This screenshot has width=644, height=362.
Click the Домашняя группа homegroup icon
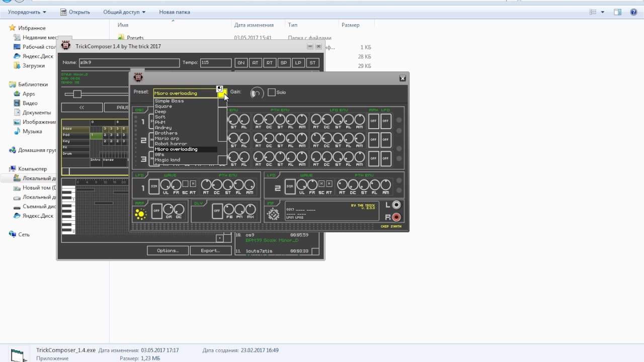(13, 150)
